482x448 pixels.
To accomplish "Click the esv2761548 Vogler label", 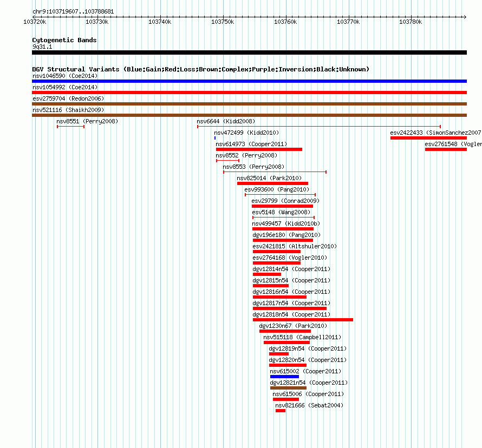I will 453,144.
